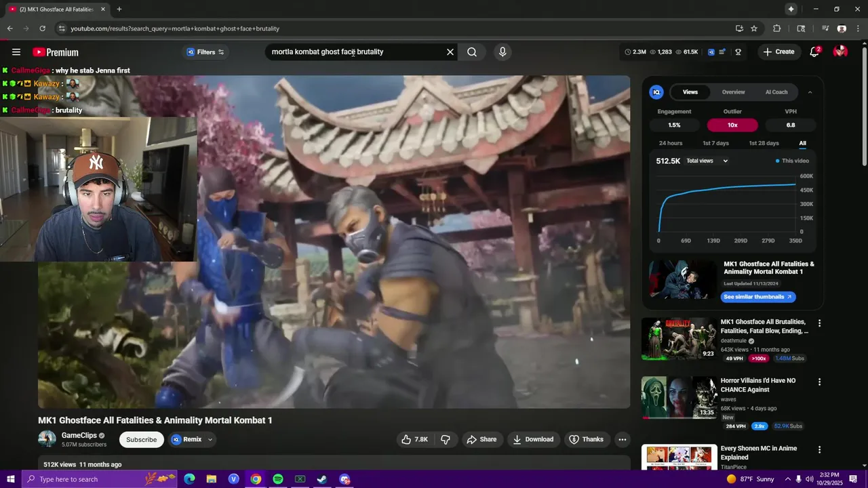868x488 pixels.
Task: Click the blue vidIQ logo in header stats
Action: click(x=711, y=52)
